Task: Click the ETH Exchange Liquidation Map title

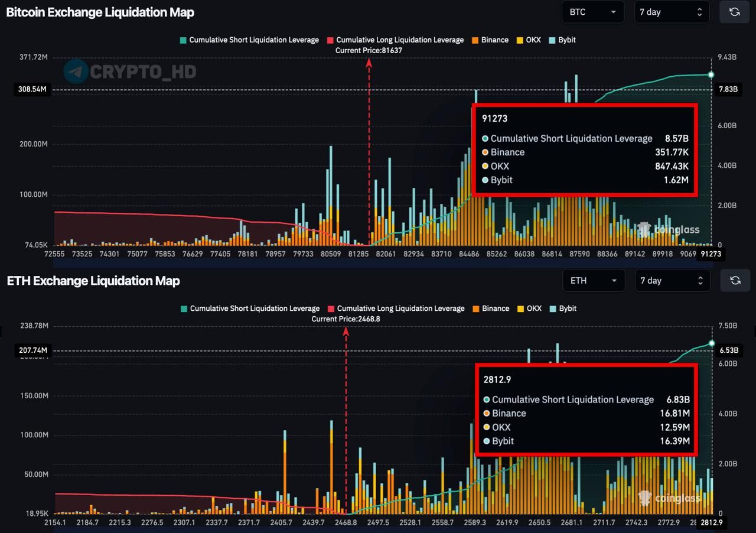Action: click(93, 281)
